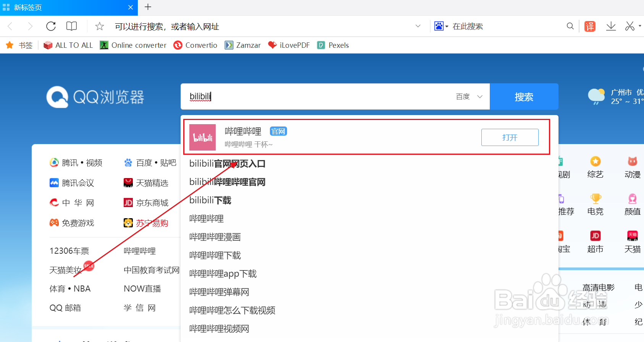Select the 新标签页 tab

(x=69, y=7)
